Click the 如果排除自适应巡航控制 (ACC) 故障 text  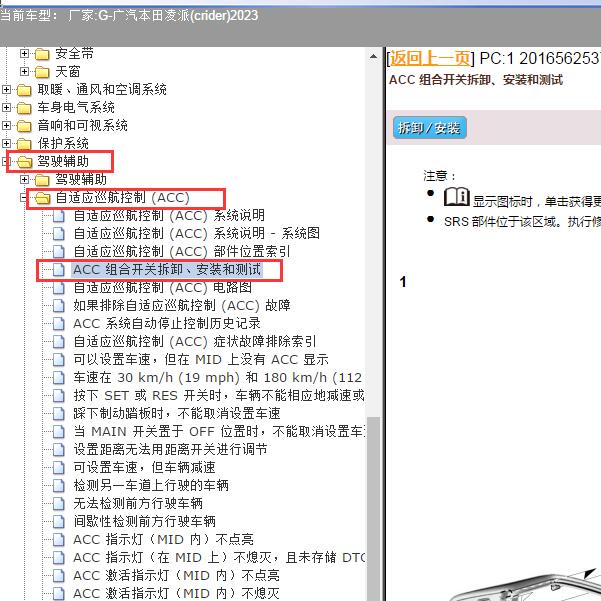tap(182, 305)
